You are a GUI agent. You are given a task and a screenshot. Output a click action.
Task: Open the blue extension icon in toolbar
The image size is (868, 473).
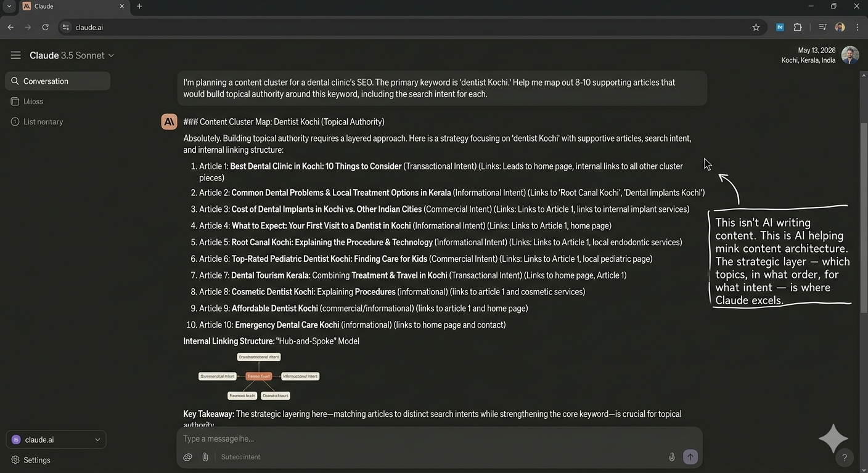pyautogui.click(x=780, y=27)
